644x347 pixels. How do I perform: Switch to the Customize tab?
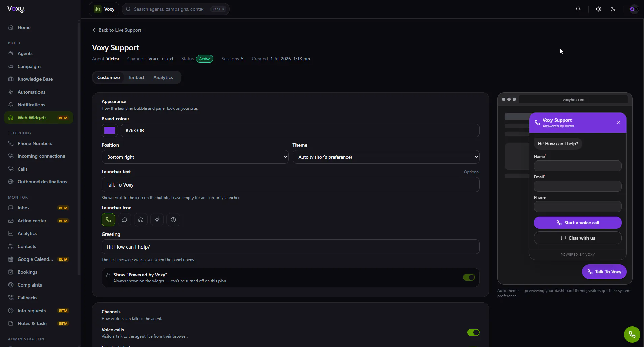tap(108, 77)
